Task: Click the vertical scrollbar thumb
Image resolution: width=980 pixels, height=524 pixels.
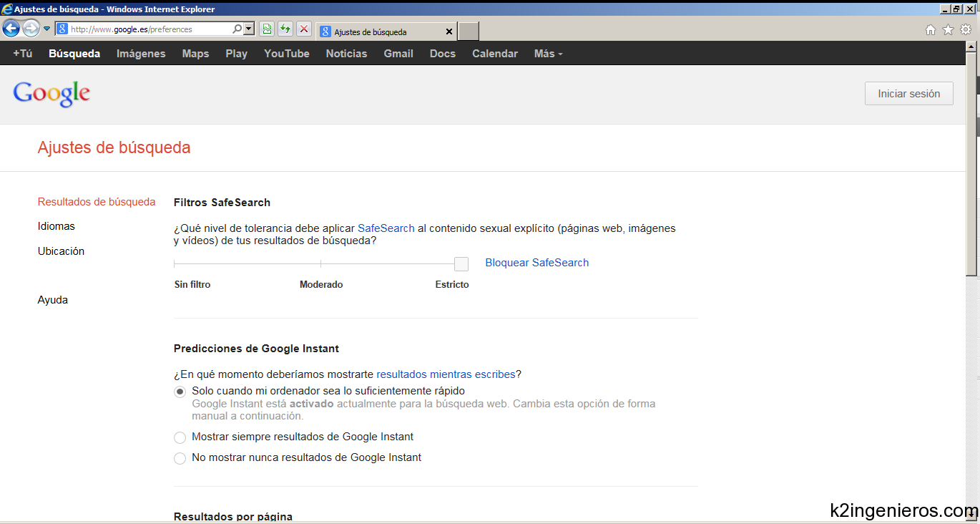Action: 971,163
